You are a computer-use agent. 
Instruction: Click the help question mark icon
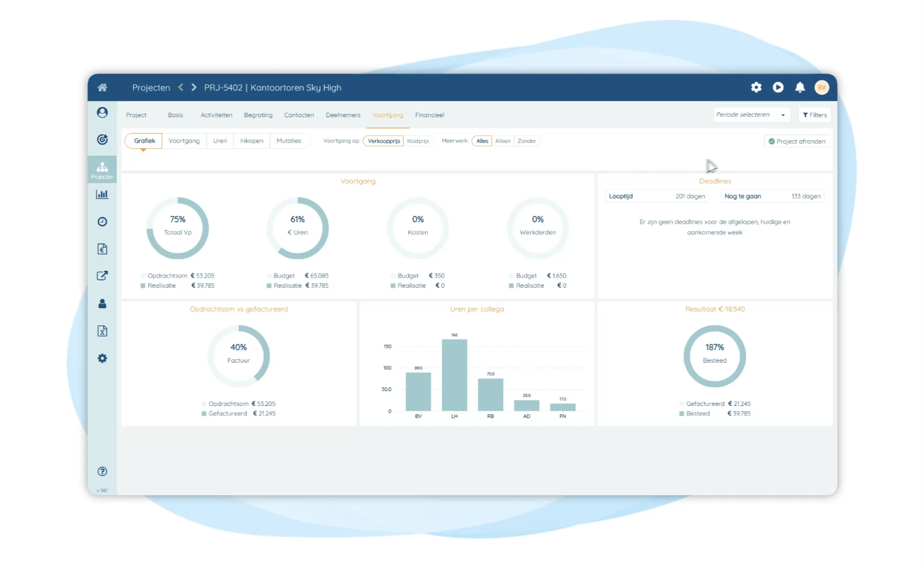click(102, 471)
